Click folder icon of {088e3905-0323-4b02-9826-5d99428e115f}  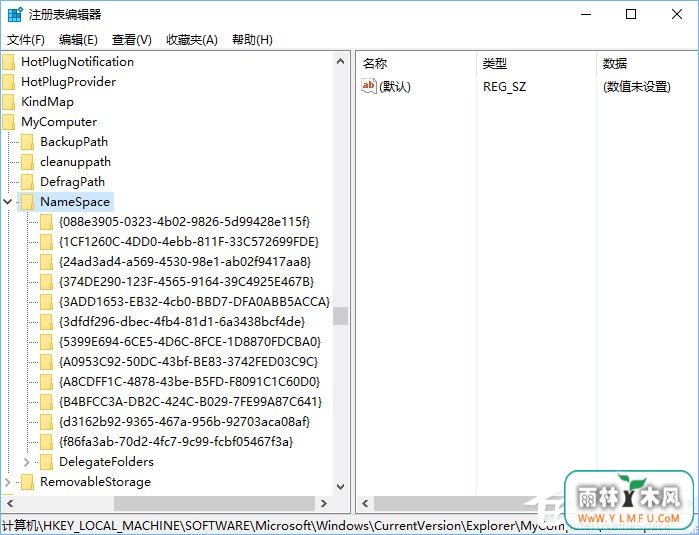46,222
